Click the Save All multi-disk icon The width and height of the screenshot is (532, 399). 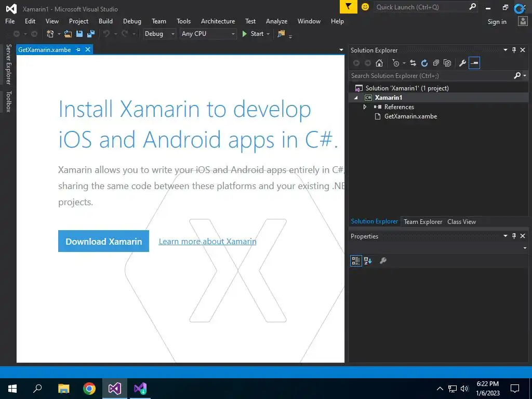(x=91, y=34)
